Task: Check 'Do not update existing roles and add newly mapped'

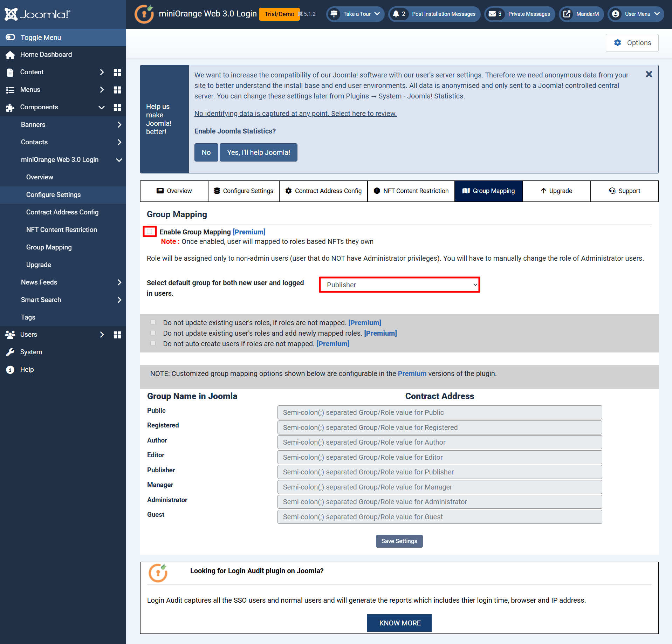Action: (x=153, y=333)
